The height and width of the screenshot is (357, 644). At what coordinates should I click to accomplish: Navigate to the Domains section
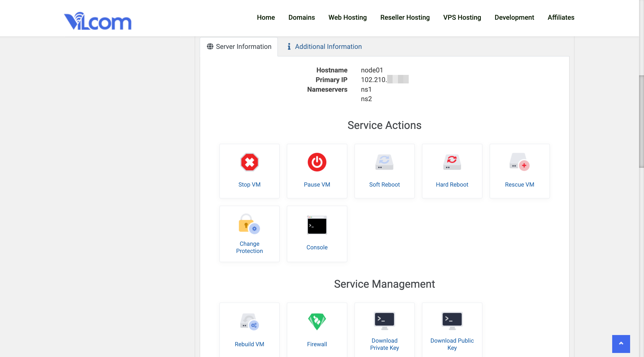[x=302, y=17]
